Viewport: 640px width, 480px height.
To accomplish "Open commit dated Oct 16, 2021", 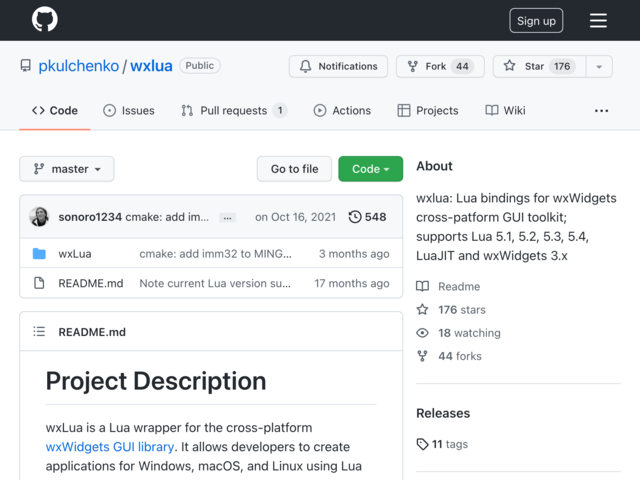I will click(295, 217).
